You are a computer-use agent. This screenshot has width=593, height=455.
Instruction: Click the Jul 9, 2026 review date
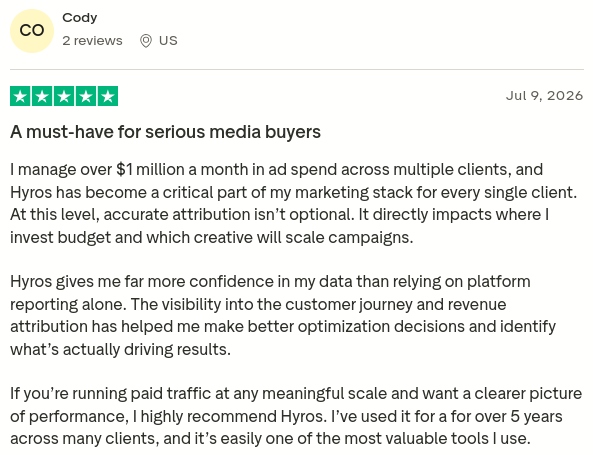(x=544, y=96)
